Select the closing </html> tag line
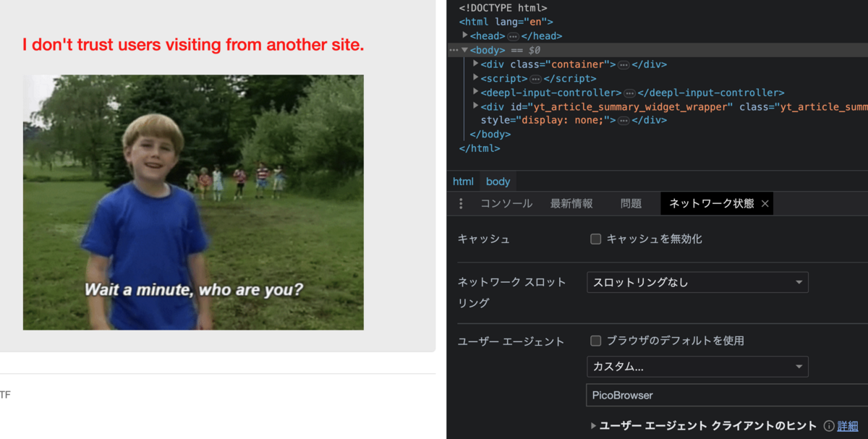Screen dimensions: 868x439 pyautogui.click(x=480, y=148)
